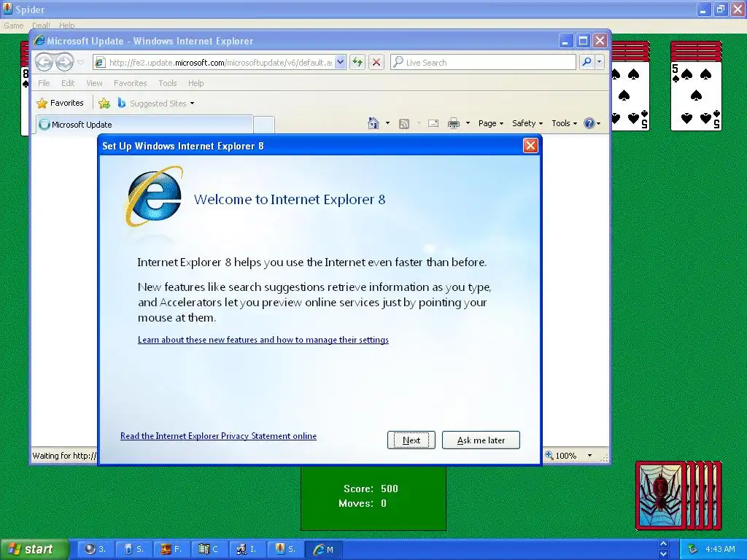The width and height of the screenshot is (747, 560).
Task: Open the View menu in Internet Explorer
Action: (94, 83)
